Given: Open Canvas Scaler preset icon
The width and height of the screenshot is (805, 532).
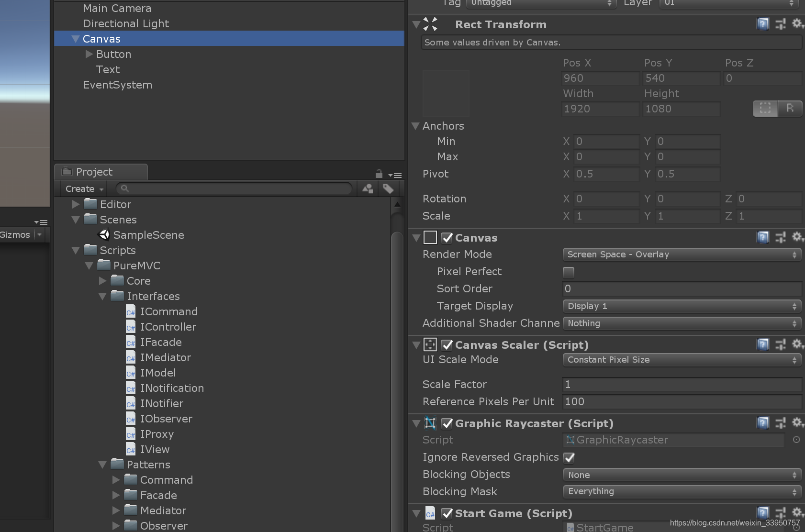Looking at the screenshot, I should pyautogui.click(x=780, y=344).
